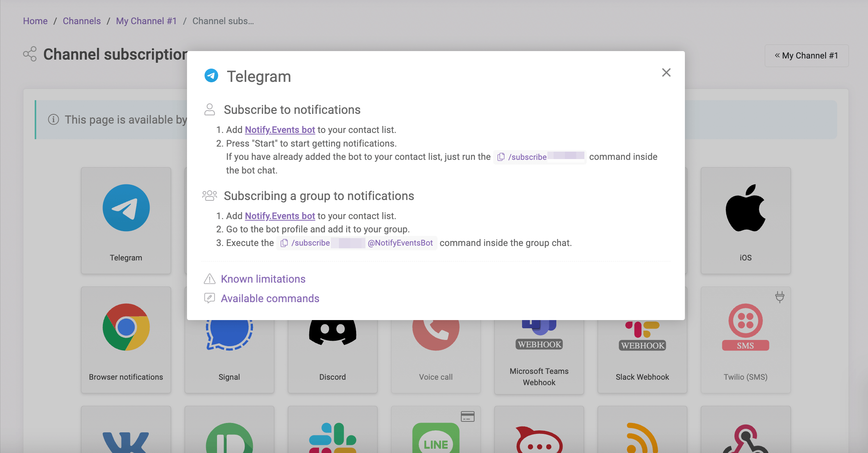Expand Known limitations section
This screenshot has height=453, width=868.
coord(263,279)
